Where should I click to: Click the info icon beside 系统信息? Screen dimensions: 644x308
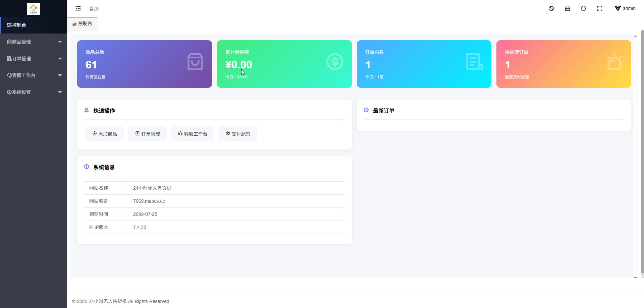[87, 167]
